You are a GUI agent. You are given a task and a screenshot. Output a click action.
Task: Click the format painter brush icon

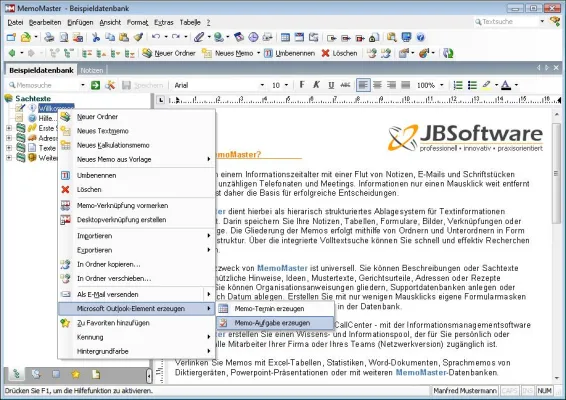point(138,37)
